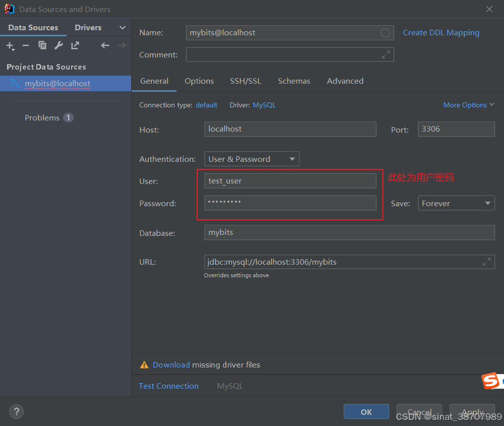The height and width of the screenshot is (426, 504).
Task: Click the OK button
Action: (366, 411)
